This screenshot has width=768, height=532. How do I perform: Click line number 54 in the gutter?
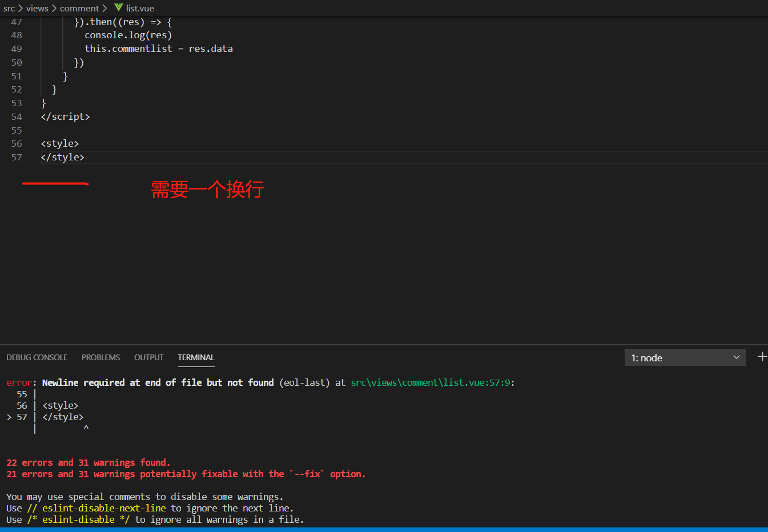[x=17, y=116]
